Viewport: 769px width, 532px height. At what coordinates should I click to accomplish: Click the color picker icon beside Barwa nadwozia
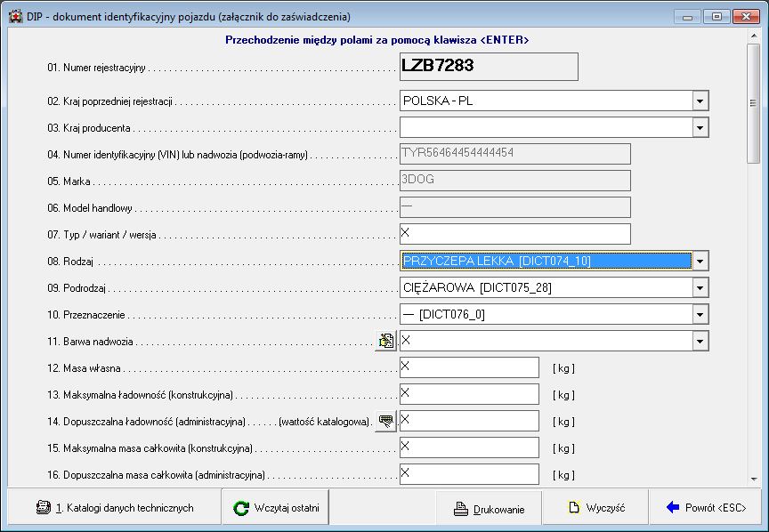pos(385,341)
